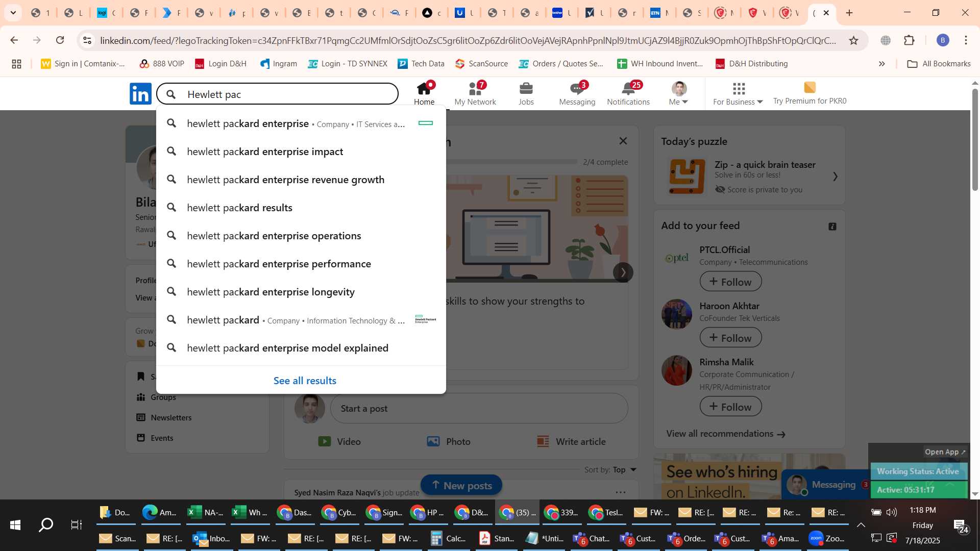The height and width of the screenshot is (551, 980).
Task: Close the profile completion card
Action: 623,141
